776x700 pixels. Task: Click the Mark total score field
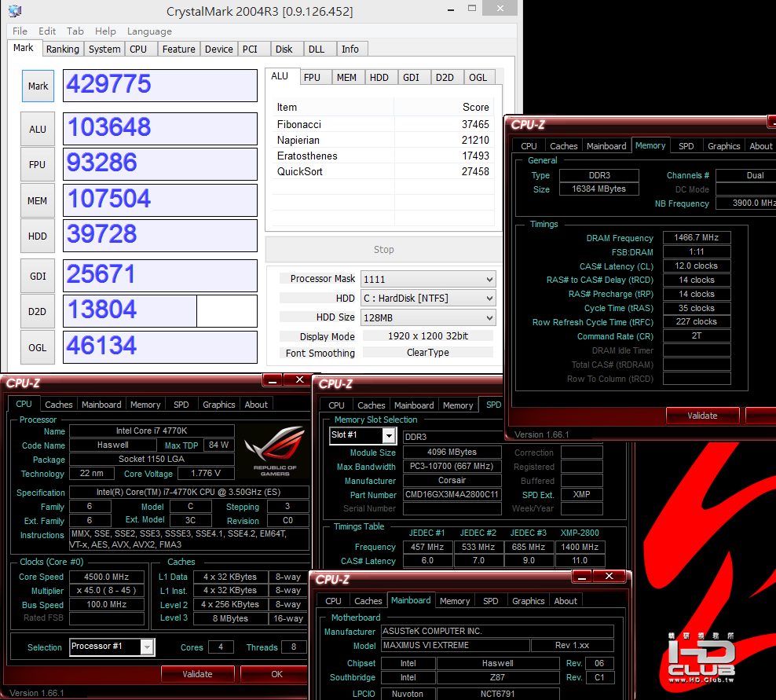160,86
